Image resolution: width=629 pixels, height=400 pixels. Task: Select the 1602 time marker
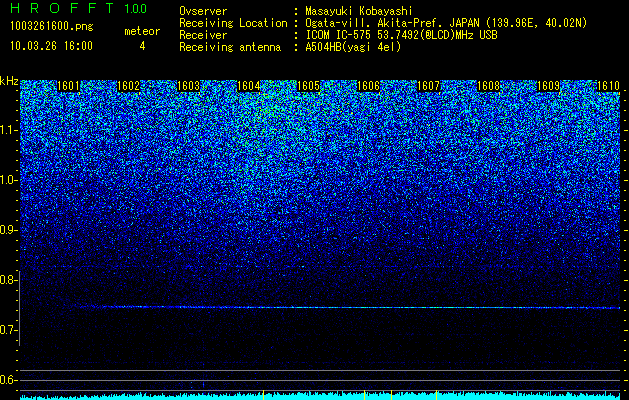pos(128,86)
